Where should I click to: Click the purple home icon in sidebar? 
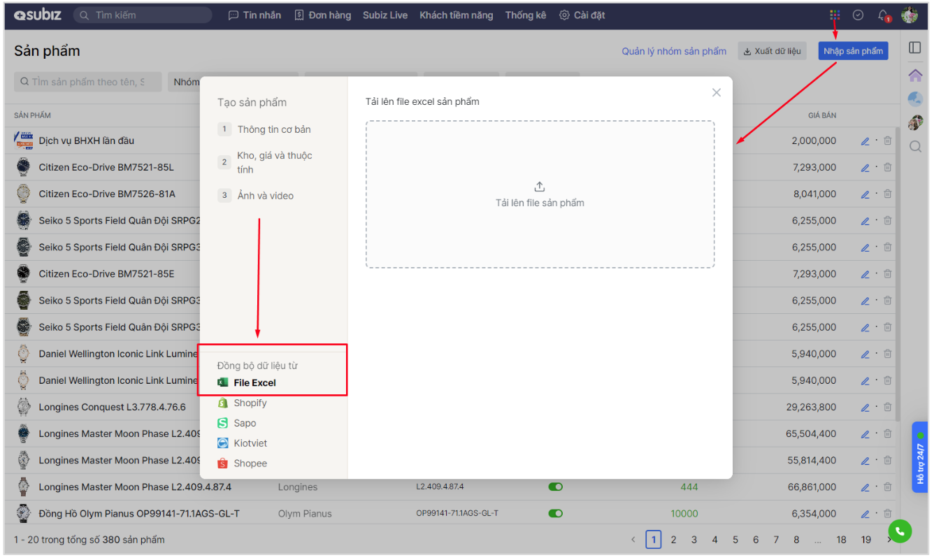[914, 75]
